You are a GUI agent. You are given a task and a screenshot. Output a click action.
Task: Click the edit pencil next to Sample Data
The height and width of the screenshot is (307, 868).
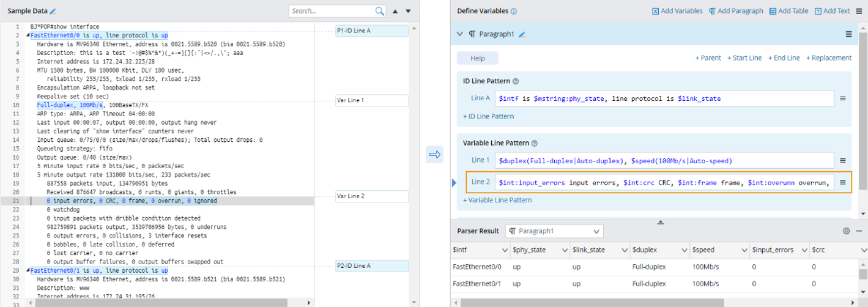coord(53,12)
